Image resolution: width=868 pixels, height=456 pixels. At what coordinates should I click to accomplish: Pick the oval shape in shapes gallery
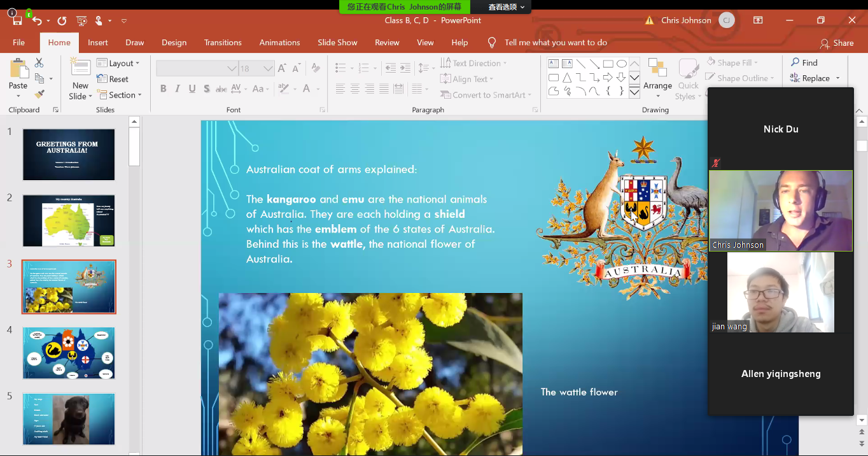(x=621, y=64)
